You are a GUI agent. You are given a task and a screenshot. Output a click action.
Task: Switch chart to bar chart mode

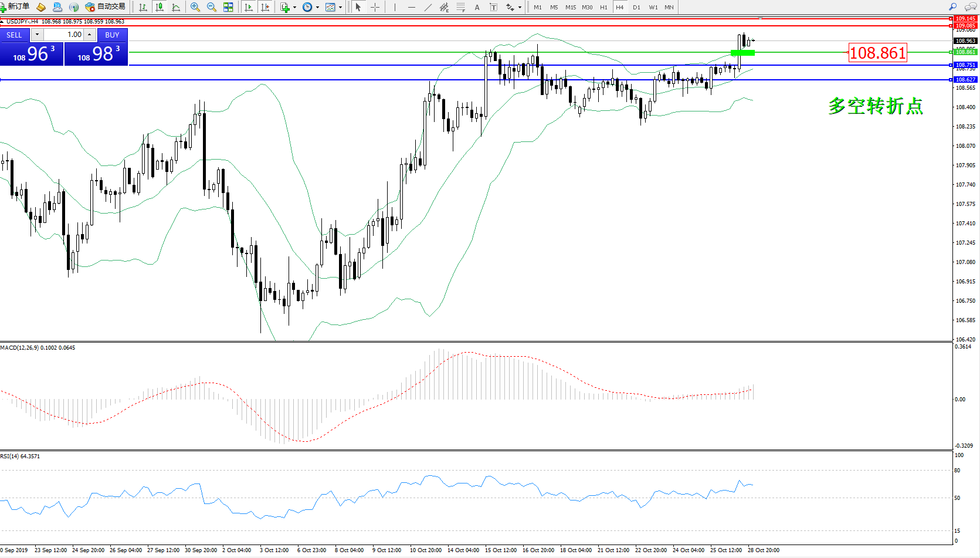tap(143, 7)
